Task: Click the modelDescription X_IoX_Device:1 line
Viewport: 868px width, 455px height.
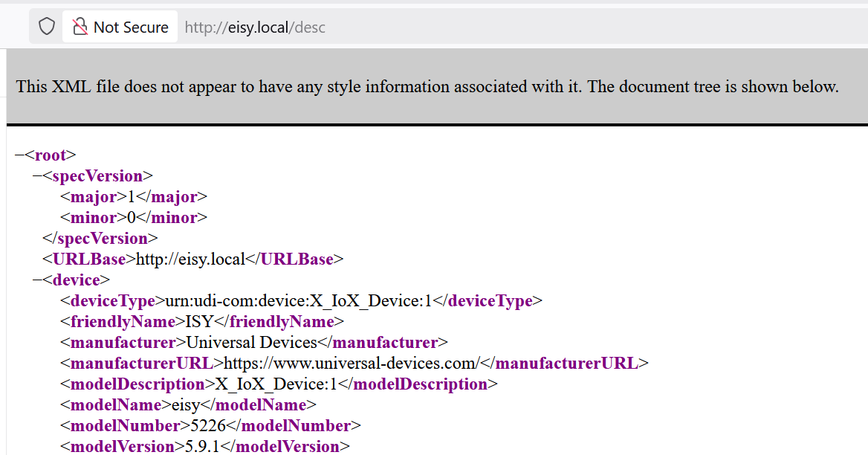Action: [x=279, y=384]
